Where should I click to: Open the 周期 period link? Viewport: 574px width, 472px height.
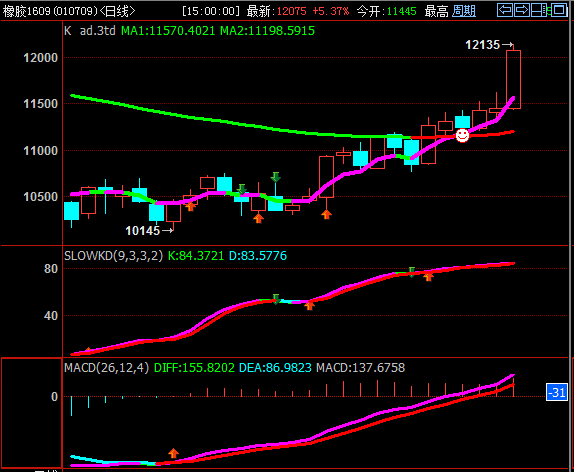463,11
